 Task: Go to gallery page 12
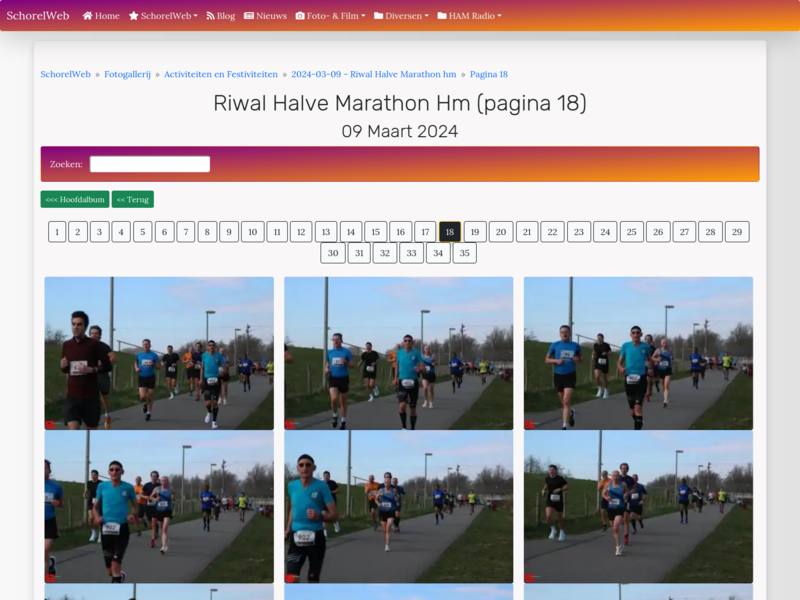(301, 232)
